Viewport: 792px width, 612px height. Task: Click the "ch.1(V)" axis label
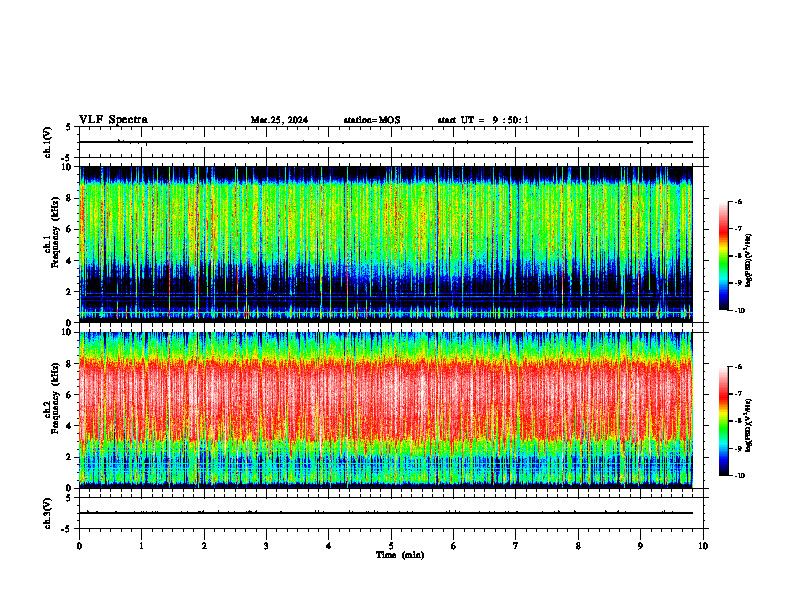click(x=48, y=142)
